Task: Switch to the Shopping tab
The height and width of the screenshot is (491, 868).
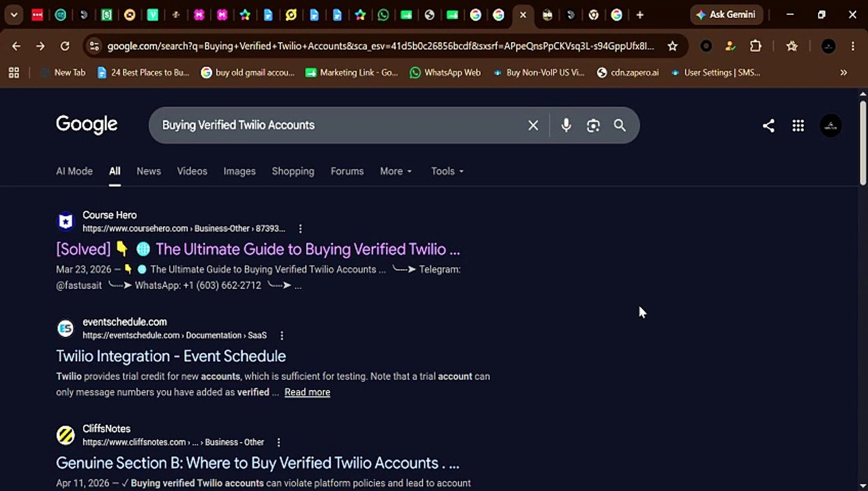Action: 293,171
